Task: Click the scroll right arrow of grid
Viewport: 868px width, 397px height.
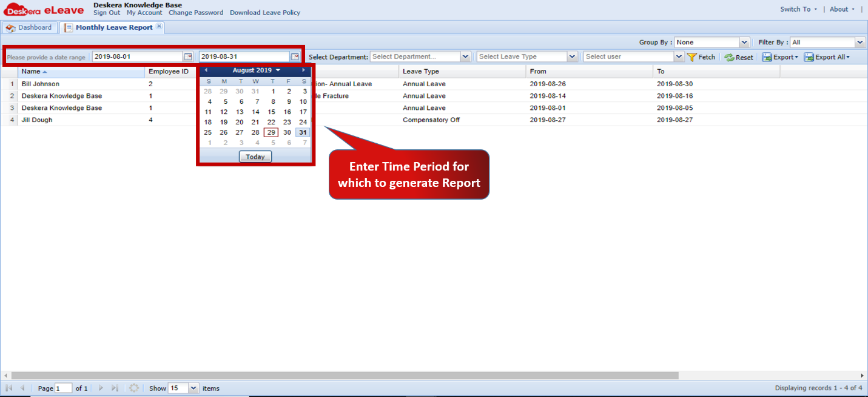Action: click(862, 376)
